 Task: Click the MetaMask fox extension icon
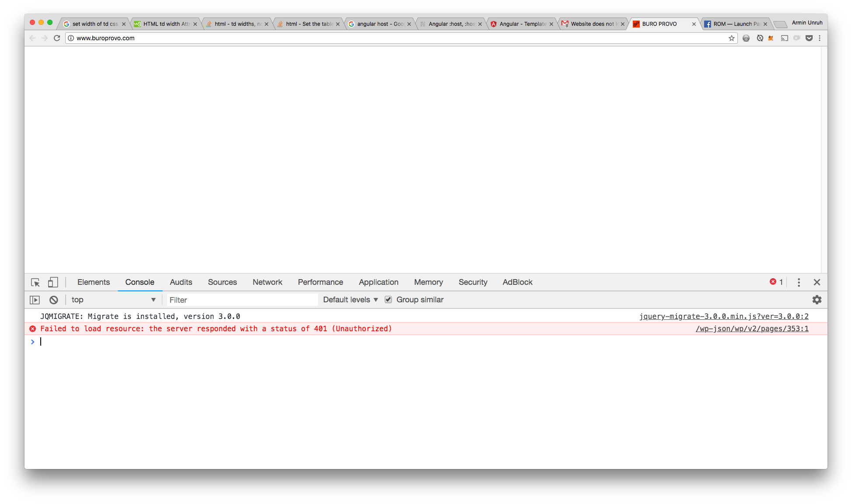[771, 38]
